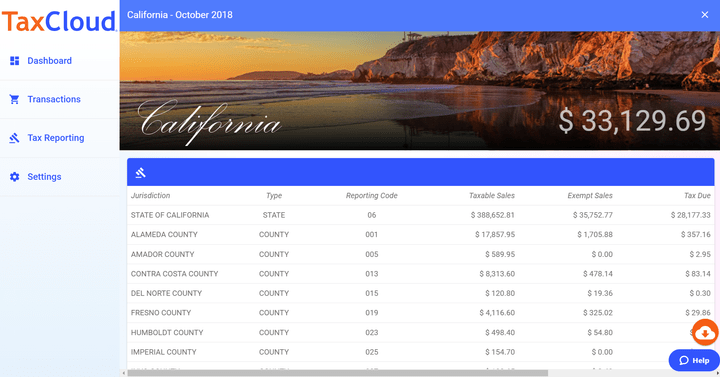This screenshot has height=377, width=720.
Task: Click the Taxable Sales column header
Action: [492, 195]
